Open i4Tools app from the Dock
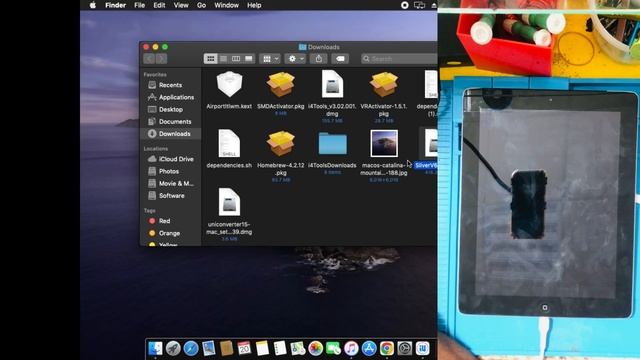Screen dimensions: 640x360 (x=422, y=348)
